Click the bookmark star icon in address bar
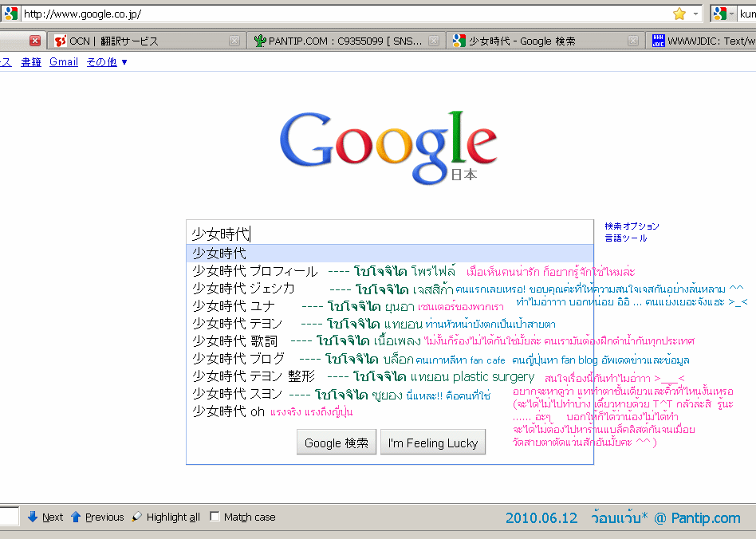The height and width of the screenshot is (539, 756). [x=679, y=14]
